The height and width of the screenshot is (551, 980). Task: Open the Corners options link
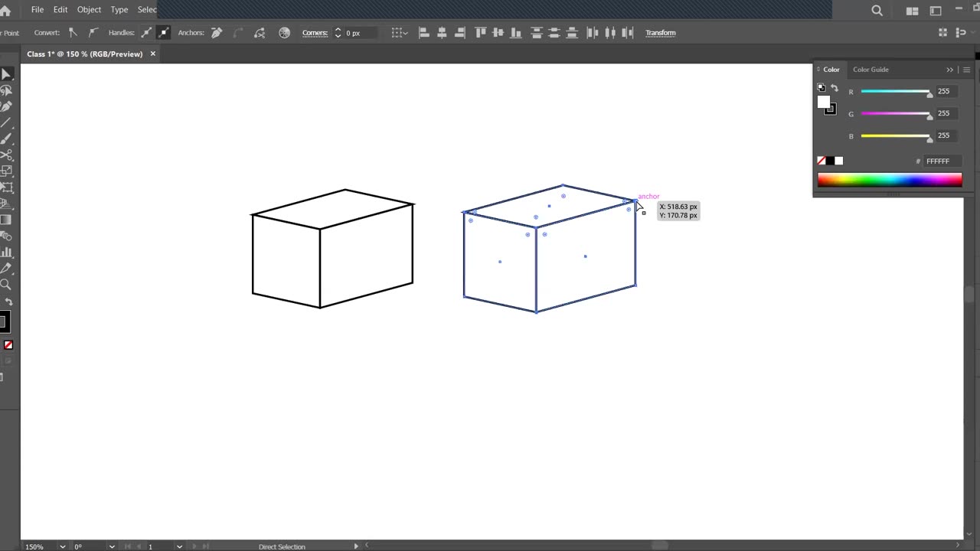(315, 33)
